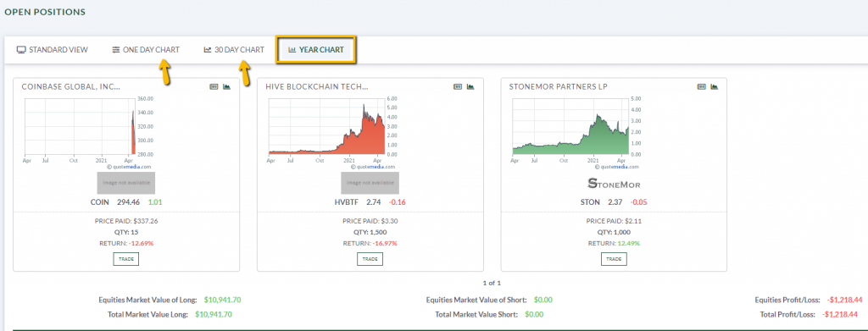This screenshot has height=331, width=868.
Task: Click the Trade button for HVBTF
Action: click(x=370, y=258)
